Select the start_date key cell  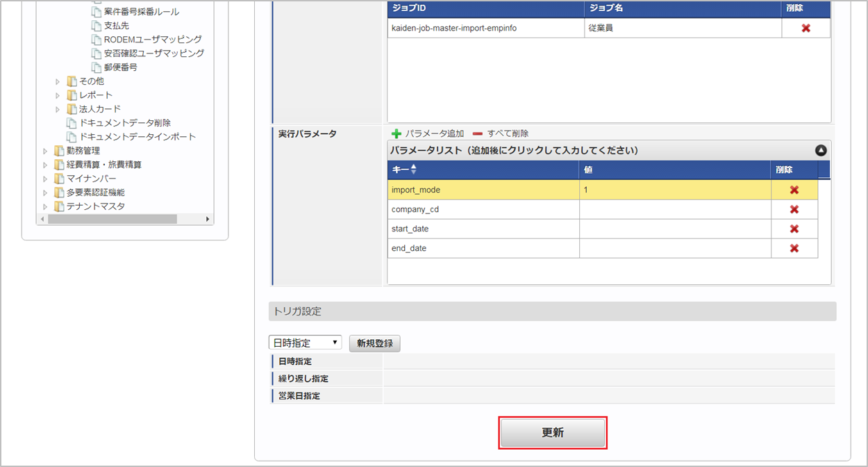coord(483,229)
